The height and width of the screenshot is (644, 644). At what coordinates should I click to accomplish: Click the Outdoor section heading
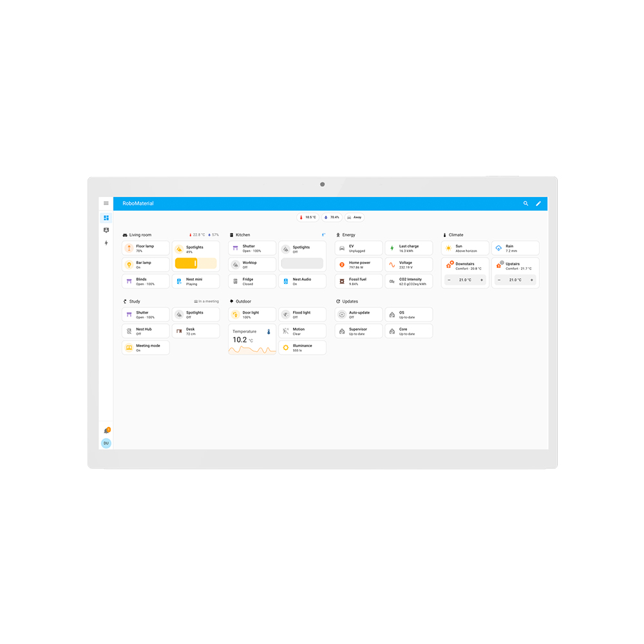coord(243,301)
